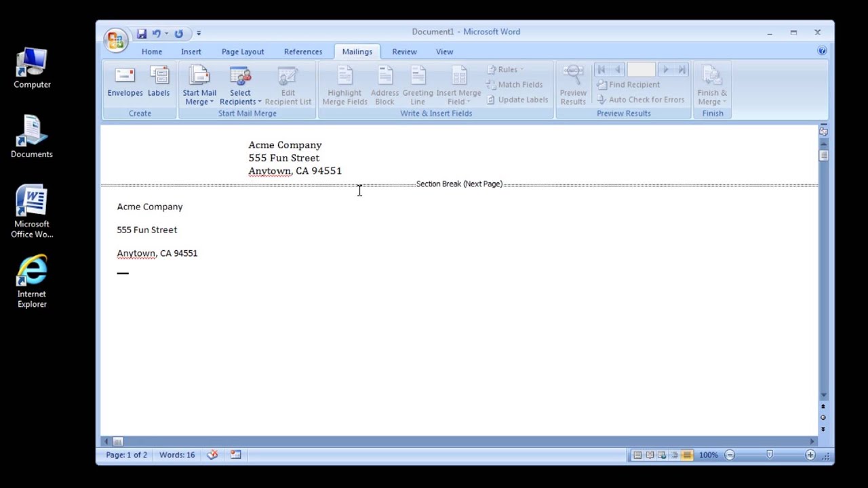Click the proofing errors status icon
Image resolution: width=868 pixels, height=488 pixels.
pos(212,455)
